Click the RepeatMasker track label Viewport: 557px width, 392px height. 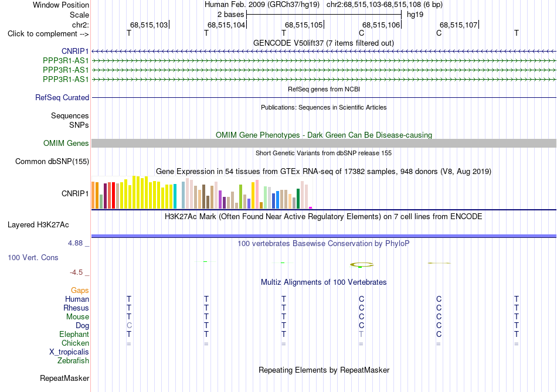pyautogui.click(x=64, y=379)
